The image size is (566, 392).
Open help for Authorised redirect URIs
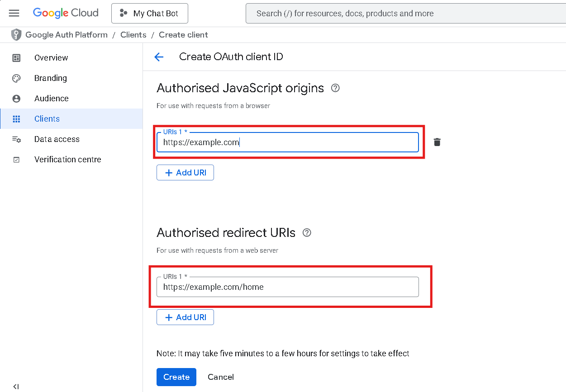307,233
